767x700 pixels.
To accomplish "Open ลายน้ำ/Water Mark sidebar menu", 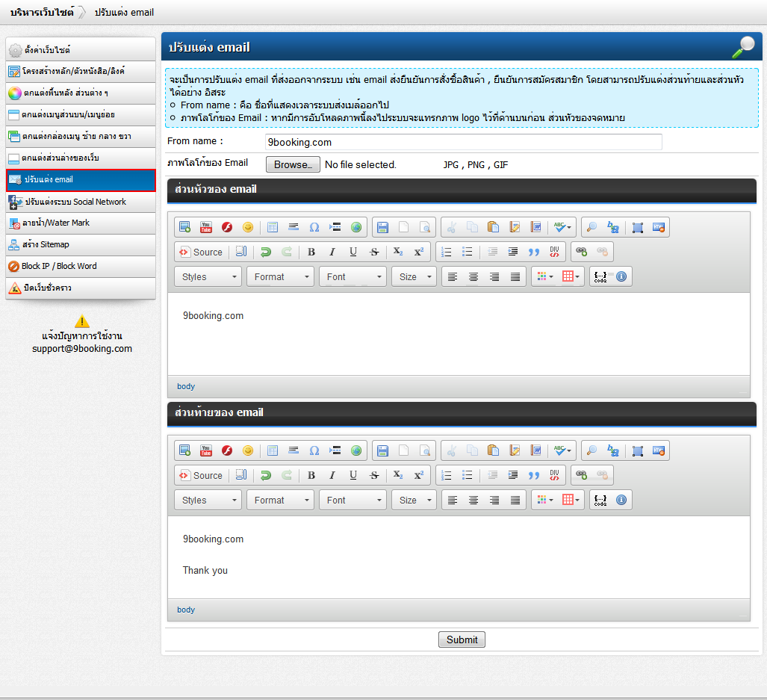I will tap(81, 223).
